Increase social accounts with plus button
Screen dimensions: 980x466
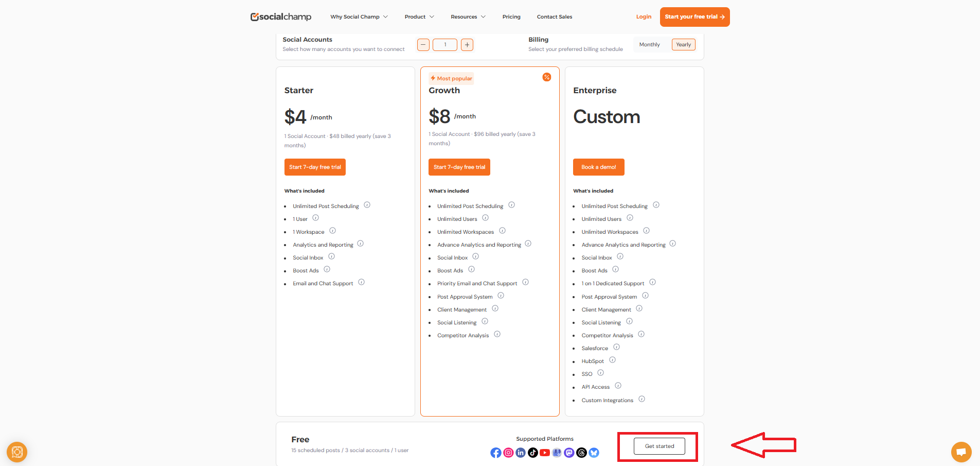click(x=467, y=45)
